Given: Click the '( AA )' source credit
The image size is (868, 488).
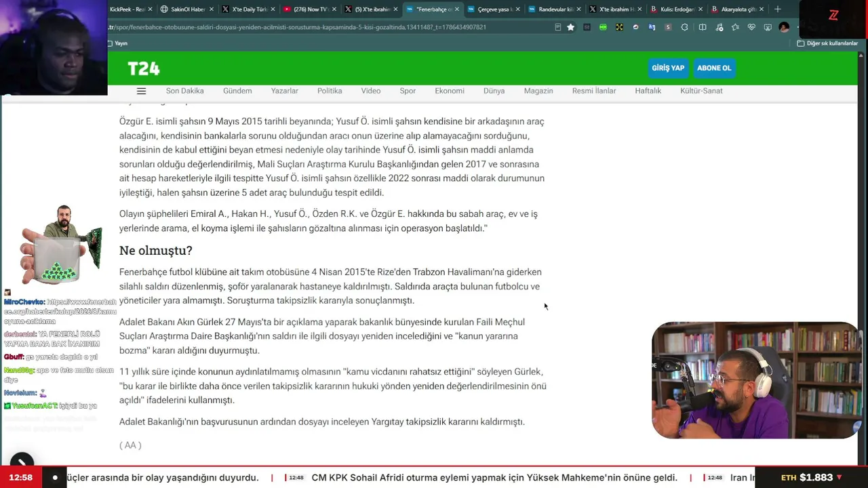Looking at the screenshot, I should 130,445.
